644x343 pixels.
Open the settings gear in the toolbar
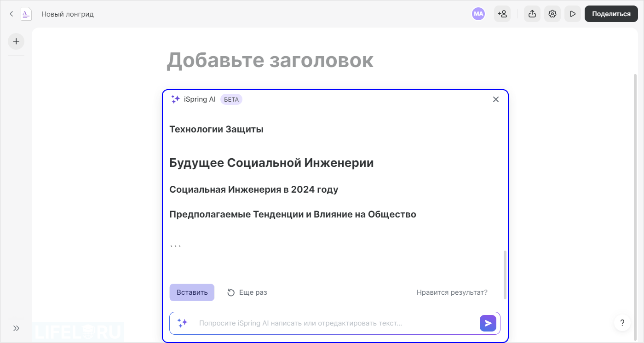(x=552, y=14)
